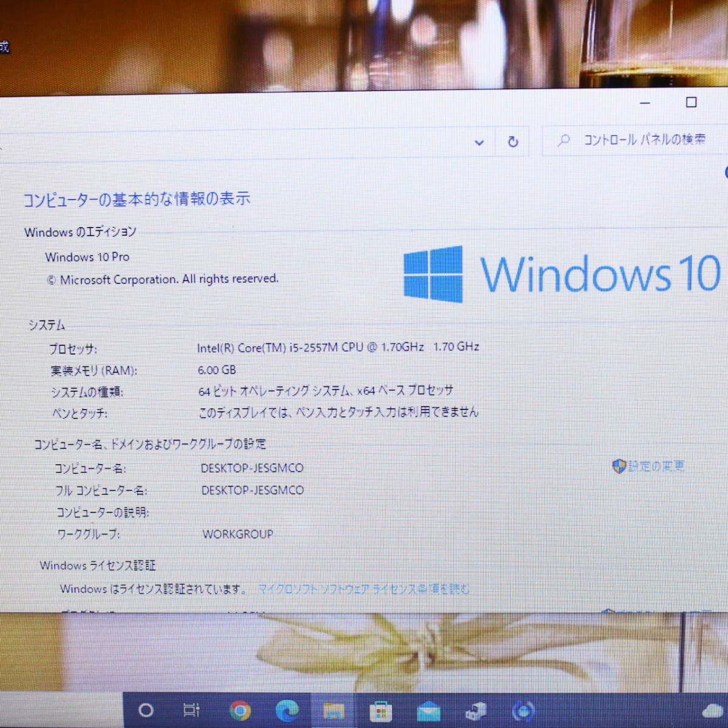This screenshot has width=728, height=728.
Task: Click the ワークグループ label
Action: pos(89,534)
